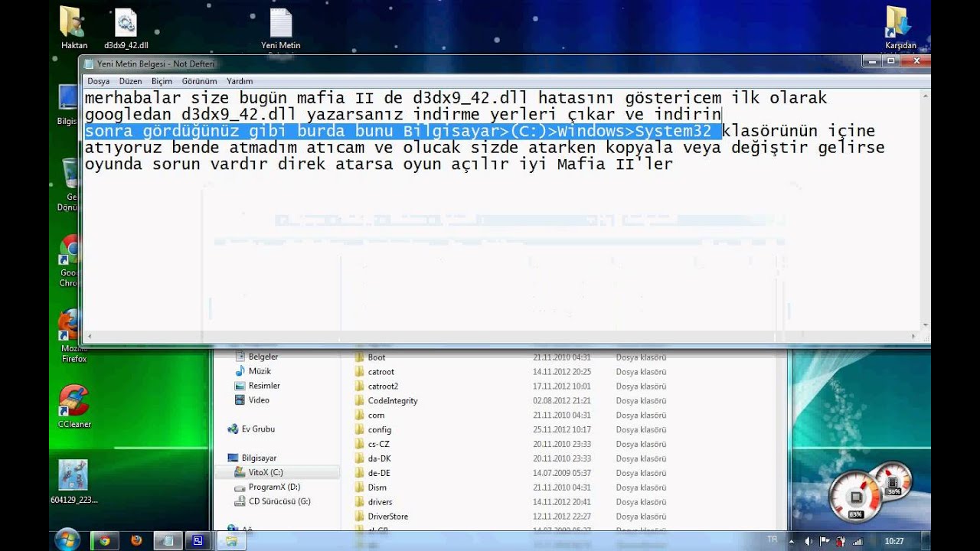Select Müzik in Explorer navigation pane

[253, 371]
